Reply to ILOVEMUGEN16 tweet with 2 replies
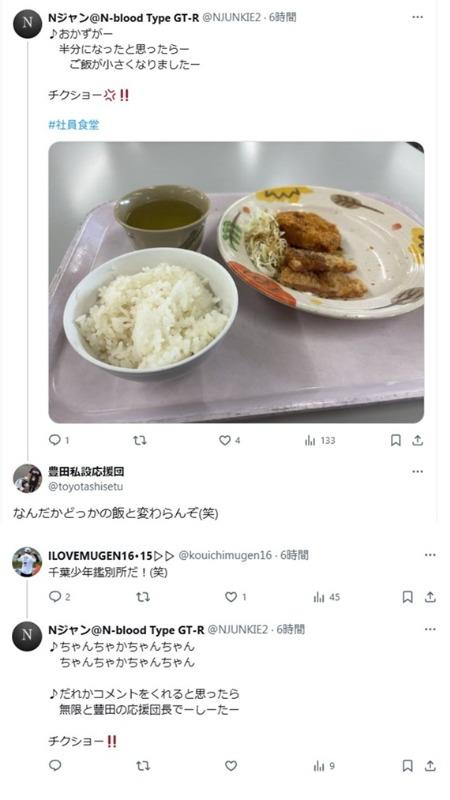 click(55, 596)
